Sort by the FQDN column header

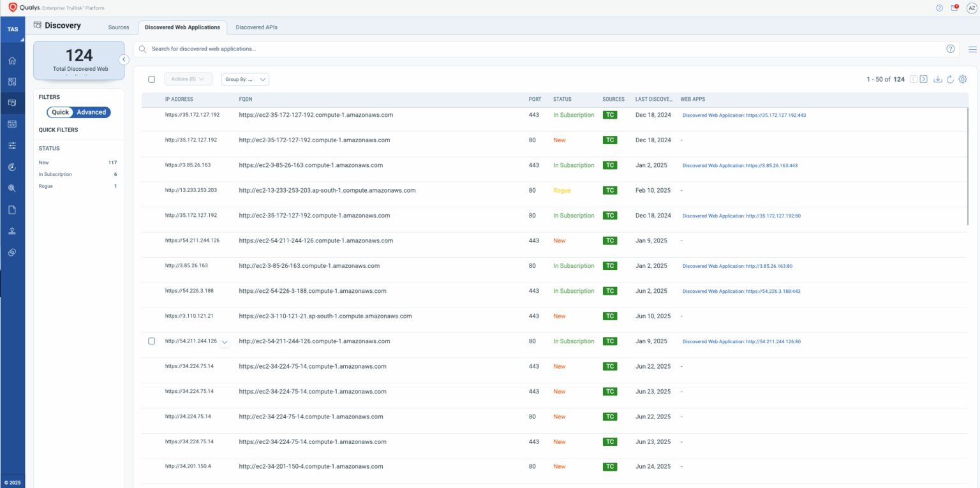(246, 100)
